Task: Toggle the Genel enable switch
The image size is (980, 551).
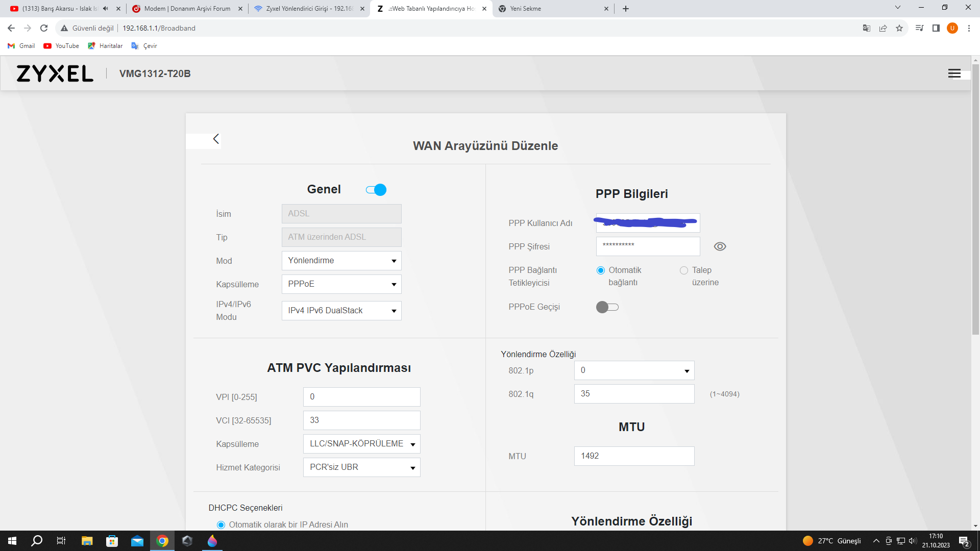Action: pos(376,190)
